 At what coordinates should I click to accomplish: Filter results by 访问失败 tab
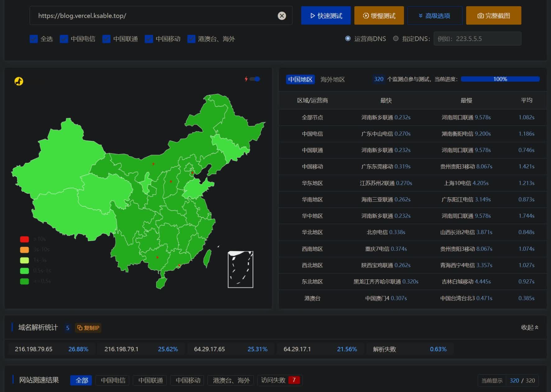pos(280,380)
